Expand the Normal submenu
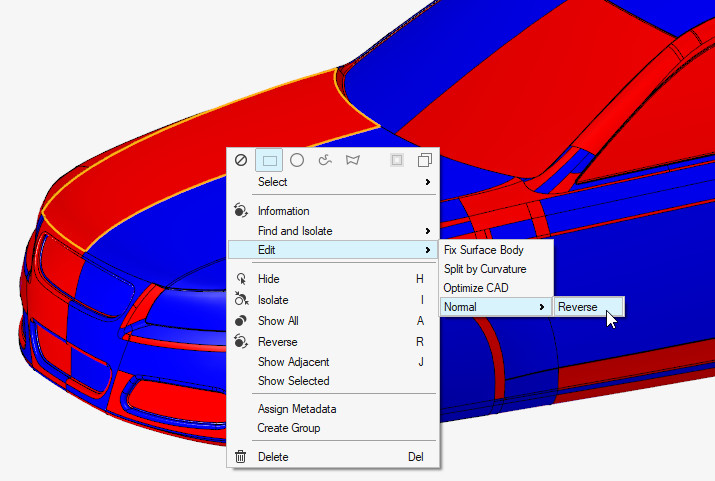Viewport: 715px width, 481px height. tap(495, 307)
